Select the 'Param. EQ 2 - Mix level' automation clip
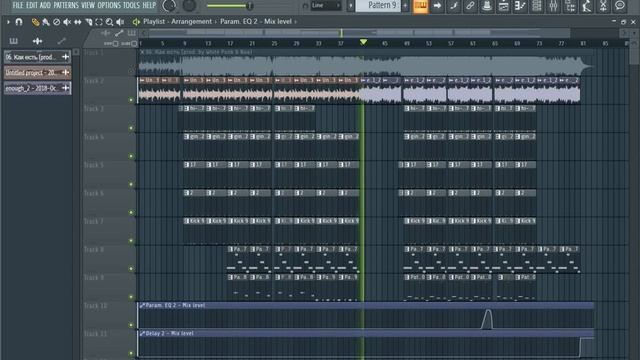Viewport: 640px width, 360px height. click(365, 315)
